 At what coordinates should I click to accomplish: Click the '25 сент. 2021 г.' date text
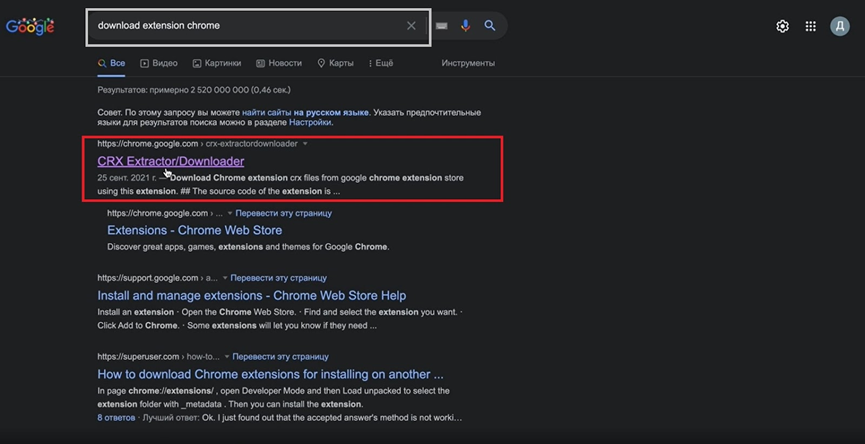(x=126, y=178)
